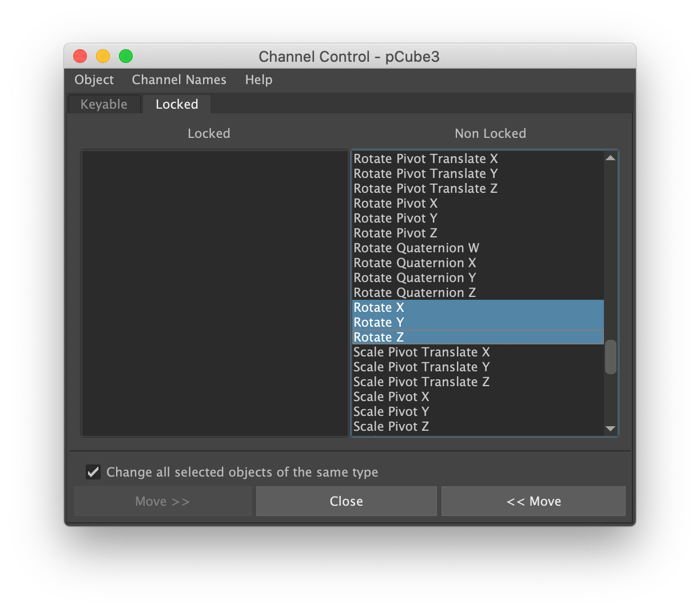Select Rotate Pivot Translate Y attribute
Screen dimensions: 700x611
point(425,174)
